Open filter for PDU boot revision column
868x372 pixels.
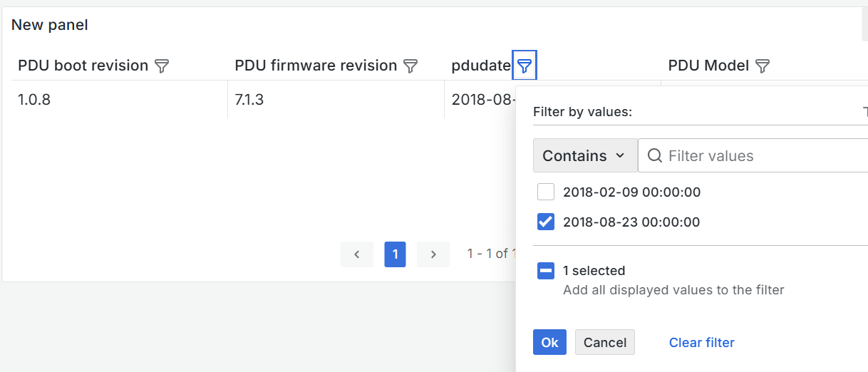[x=162, y=66]
